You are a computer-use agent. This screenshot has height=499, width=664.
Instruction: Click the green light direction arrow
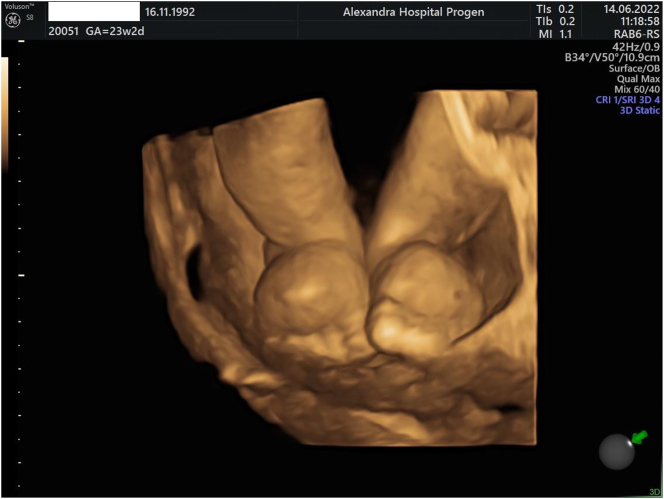pyautogui.click(x=637, y=437)
